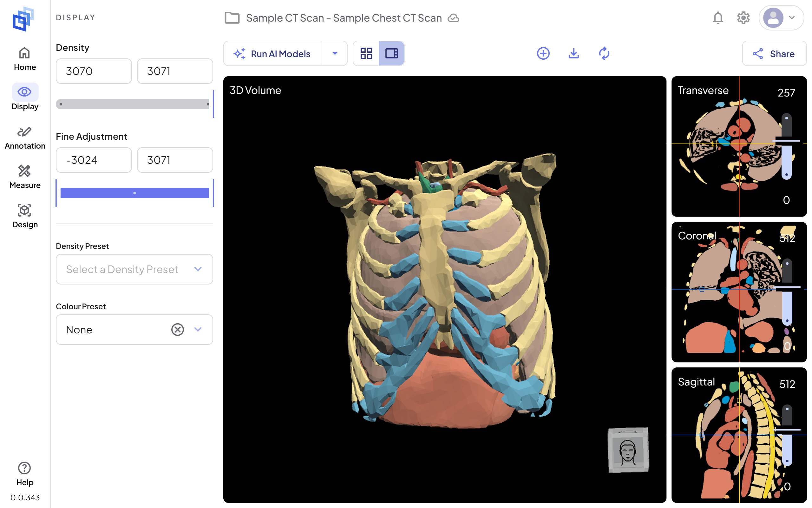Click the folder icon beside scan title
The height and width of the screenshot is (508, 812).
(x=232, y=18)
